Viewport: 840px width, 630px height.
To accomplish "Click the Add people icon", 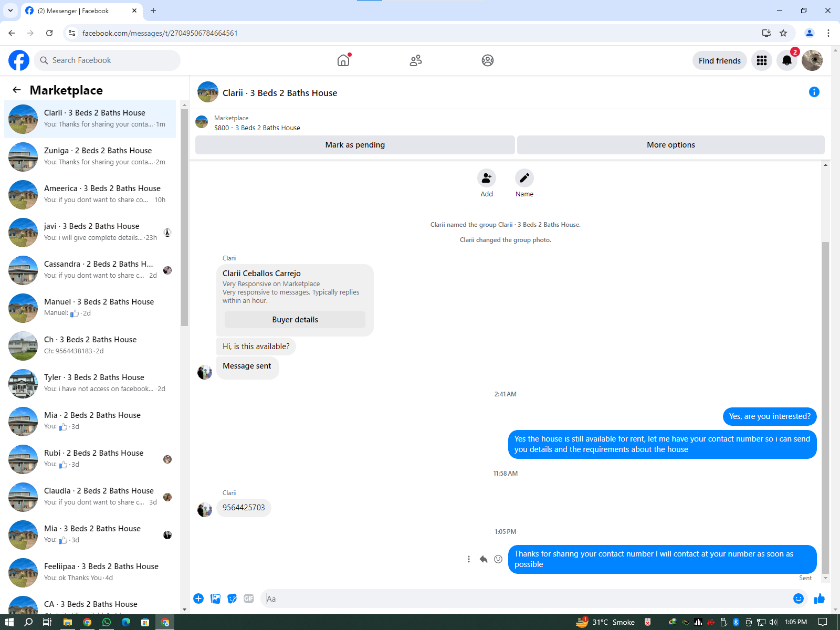I will click(x=487, y=178).
